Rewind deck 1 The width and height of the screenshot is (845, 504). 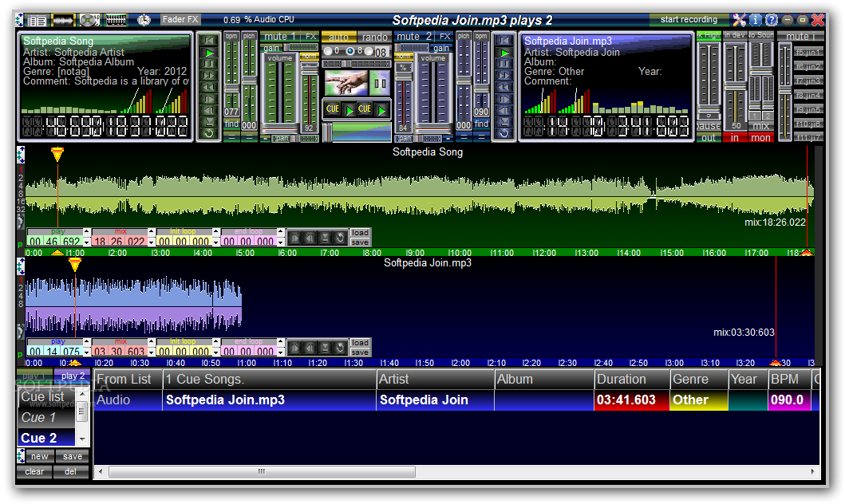pyautogui.click(x=209, y=87)
